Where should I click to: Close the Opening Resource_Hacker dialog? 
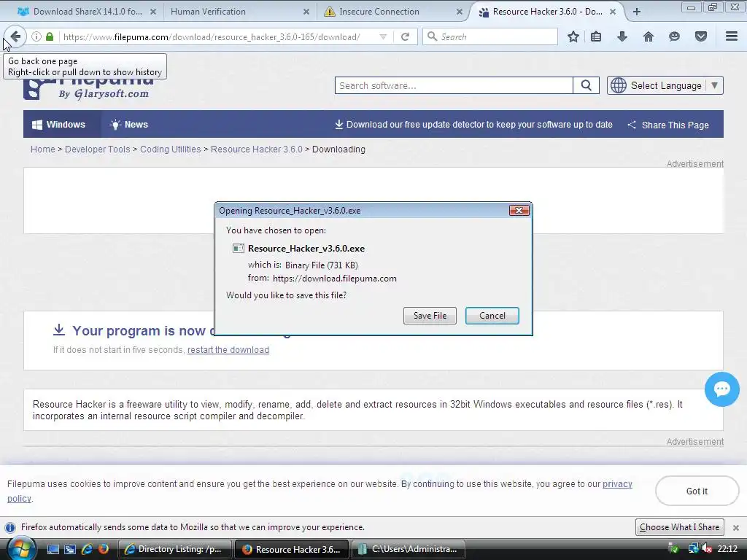(x=519, y=211)
